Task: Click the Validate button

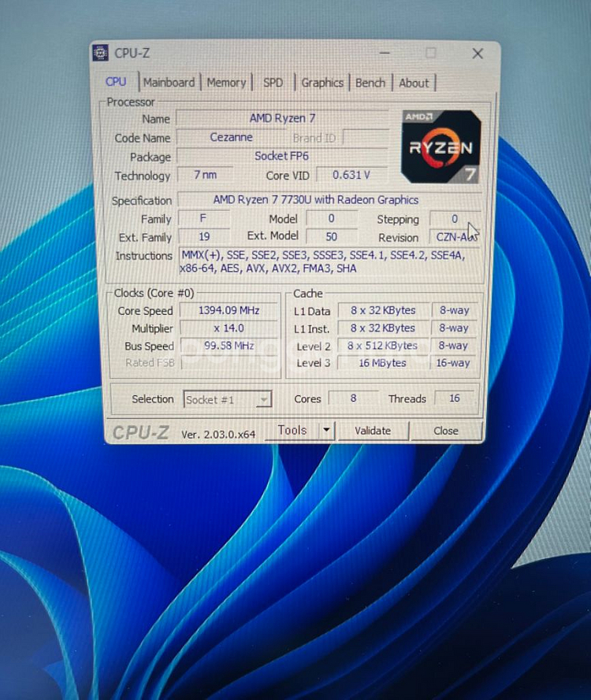Action: tap(373, 431)
